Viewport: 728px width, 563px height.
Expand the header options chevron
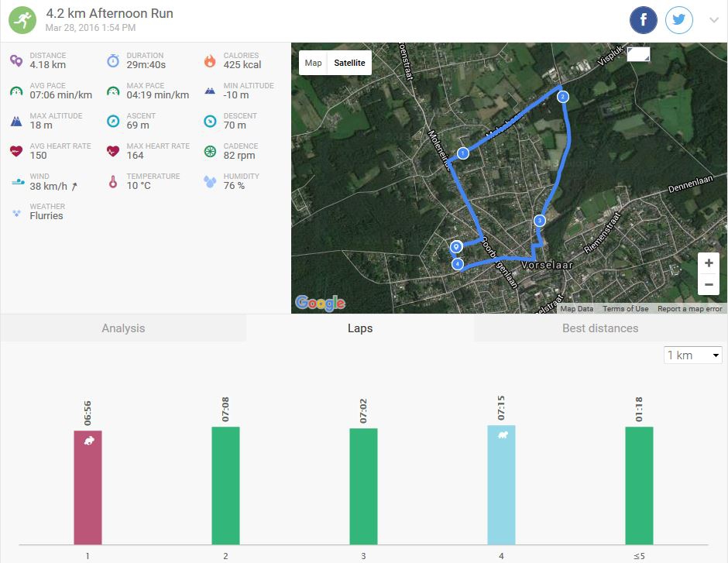tap(714, 21)
